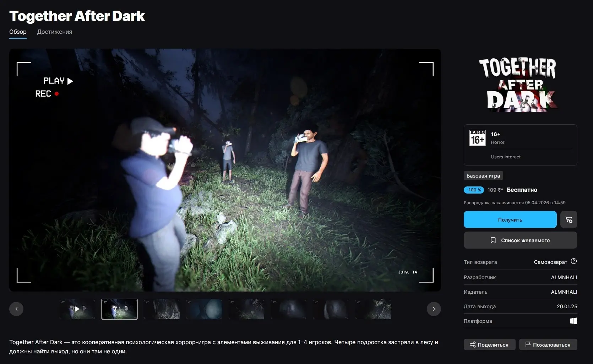Click the Самовозврат refund type value

coord(550,262)
